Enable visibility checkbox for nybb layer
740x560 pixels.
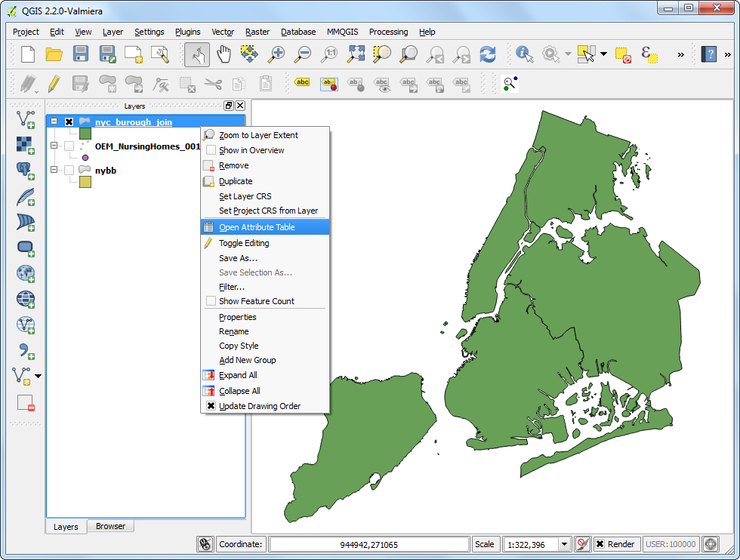tap(69, 171)
